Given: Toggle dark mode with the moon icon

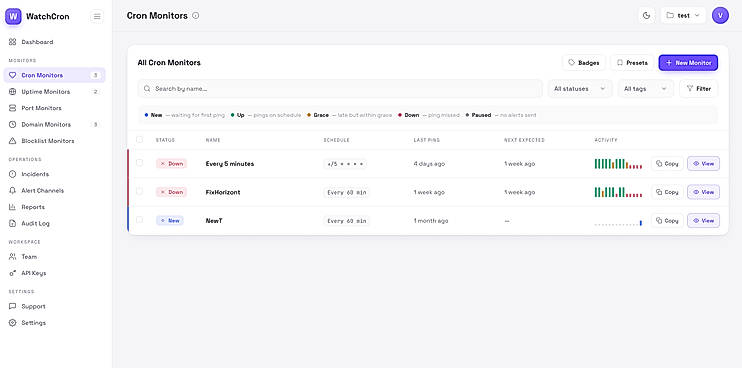Looking at the screenshot, I should (646, 16).
